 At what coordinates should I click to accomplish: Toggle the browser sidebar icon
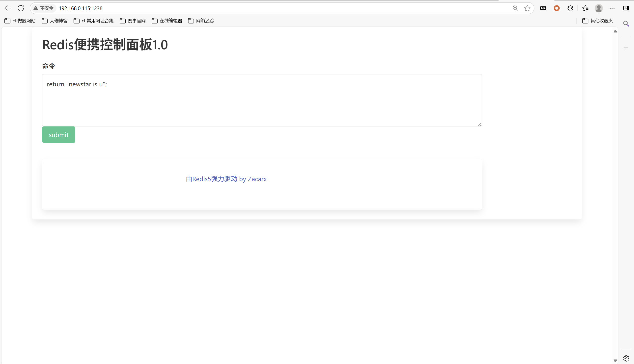[626, 8]
